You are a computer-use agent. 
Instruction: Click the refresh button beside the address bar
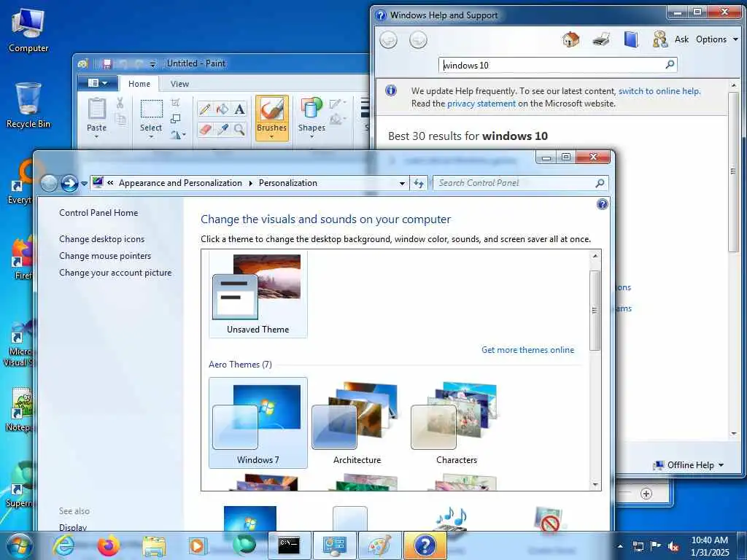419,183
